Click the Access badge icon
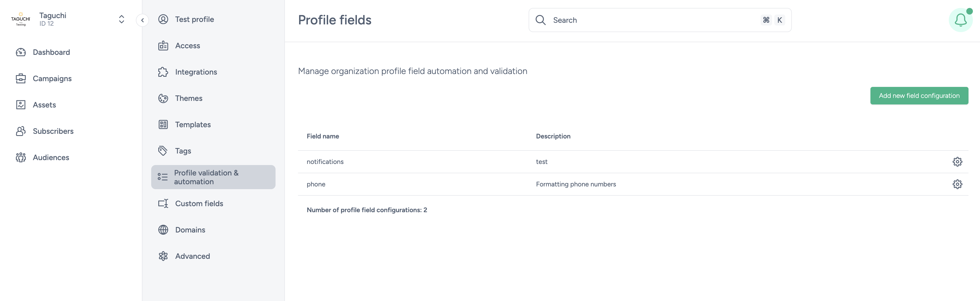The width and height of the screenshot is (980, 301). (163, 46)
